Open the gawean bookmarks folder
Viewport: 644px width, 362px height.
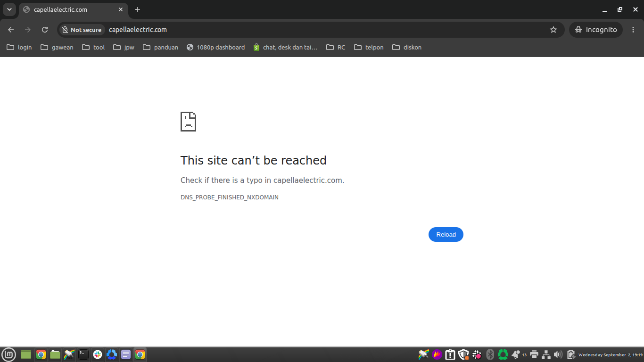pyautogui.click(x=57, y=47)
